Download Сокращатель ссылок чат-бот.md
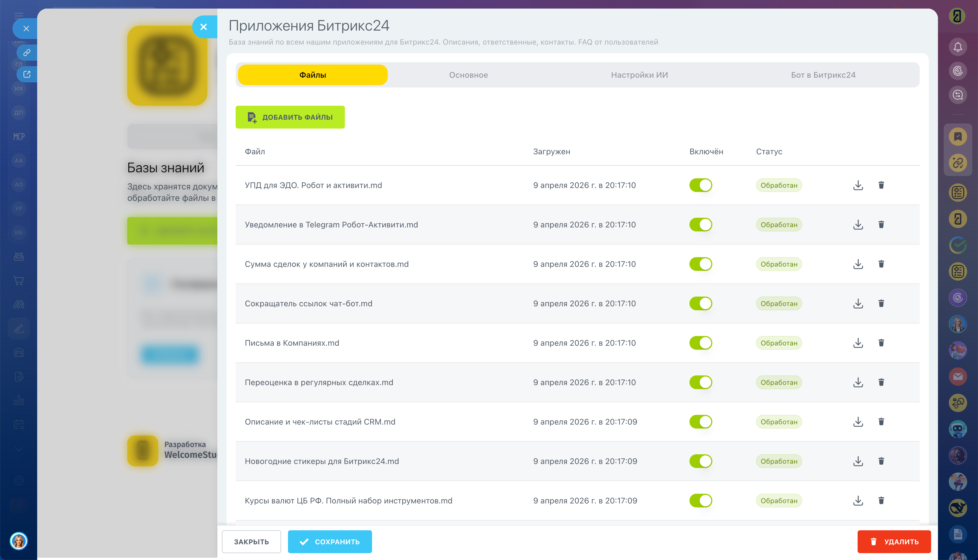This screenshot has width=978, height=560. pos(858,303)
